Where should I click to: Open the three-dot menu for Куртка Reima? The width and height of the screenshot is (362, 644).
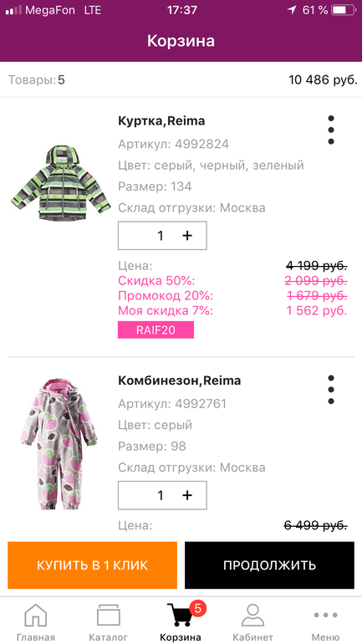point(331,130)
